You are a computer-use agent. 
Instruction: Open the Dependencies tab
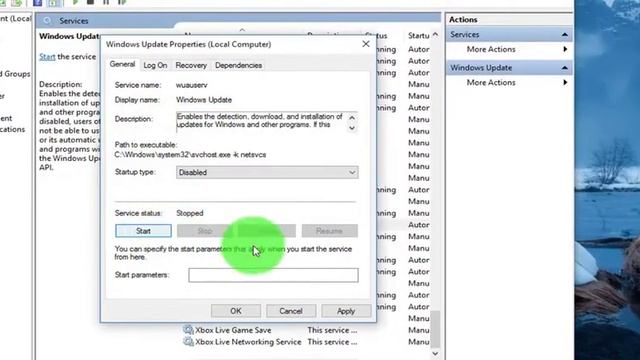pos(238,65)
